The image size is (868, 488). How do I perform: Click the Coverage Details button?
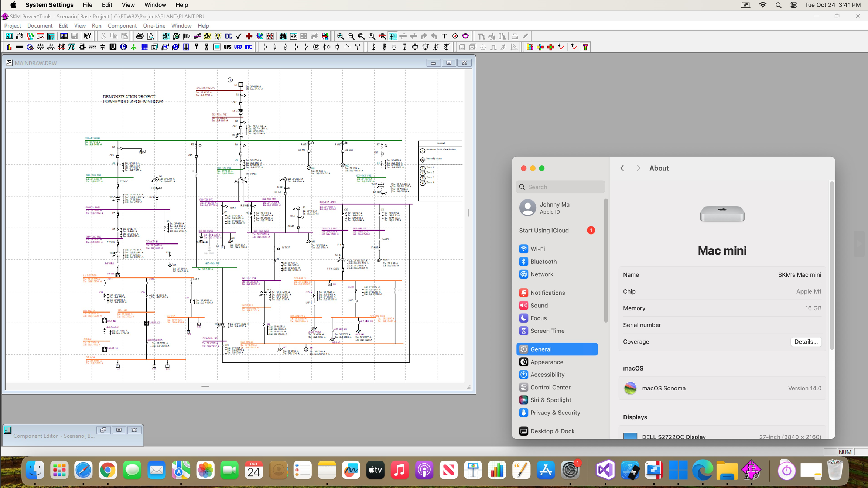pos(806,342)
